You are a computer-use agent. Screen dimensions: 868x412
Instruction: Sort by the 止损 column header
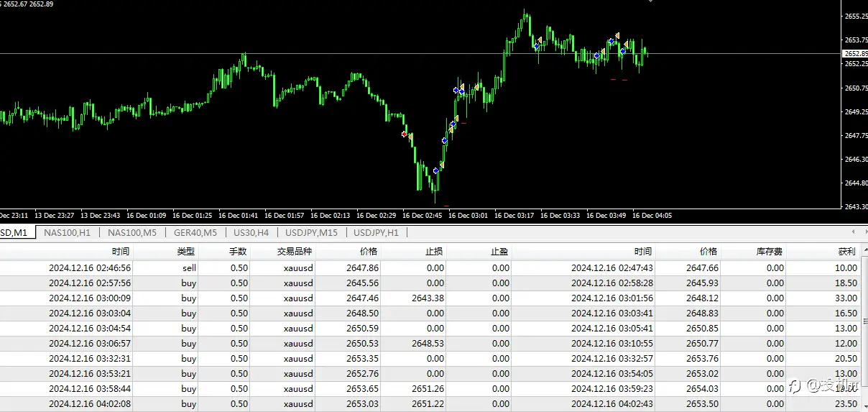tap(434, 252)
